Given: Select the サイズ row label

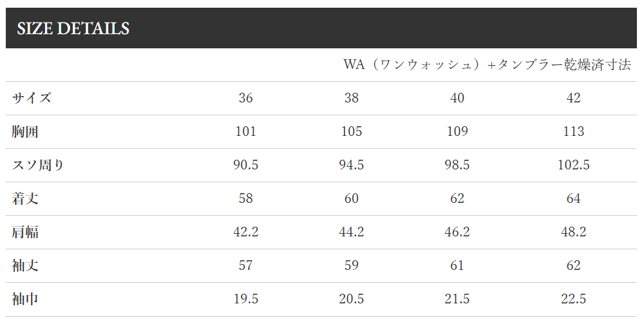Looking at the screenshot, I should pos(32,98).
